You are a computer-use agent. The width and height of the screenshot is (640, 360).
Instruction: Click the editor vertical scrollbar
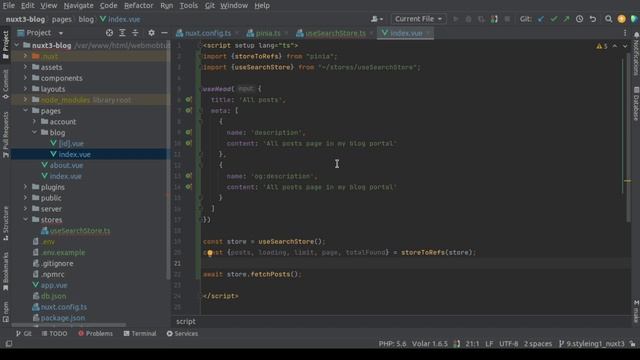[x=628, y=139]
